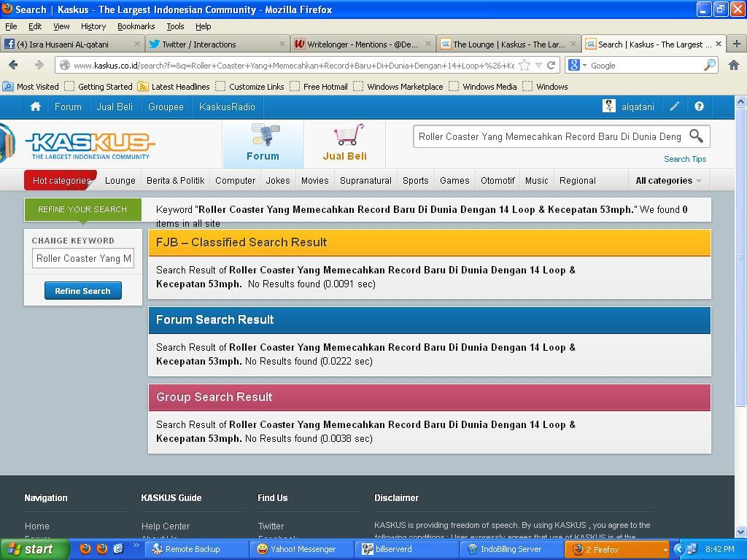Click the Kaskus home icon in blue bar
747x560 pixels.
tap(35, 106)
